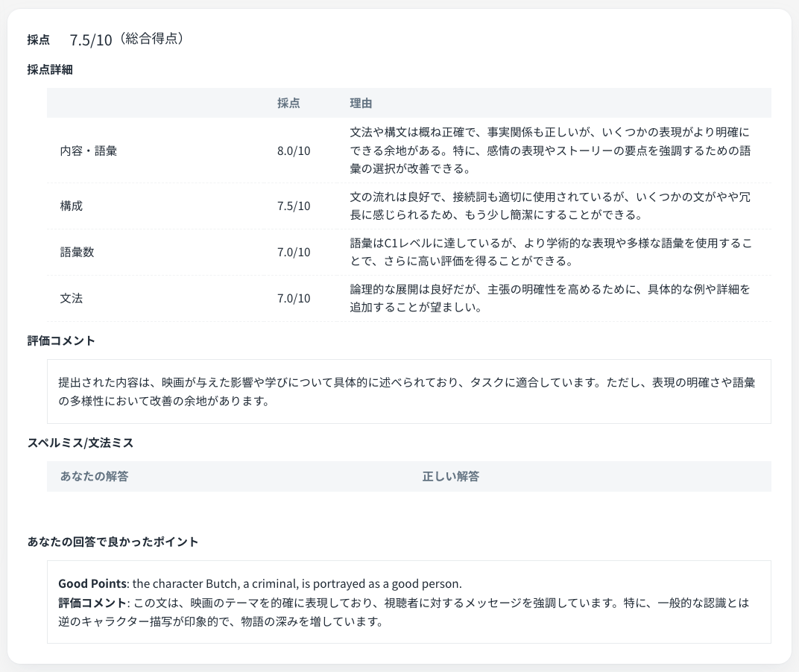Select the 内容・語彙 row label
The image size is (799, 672).
[89, 150]
